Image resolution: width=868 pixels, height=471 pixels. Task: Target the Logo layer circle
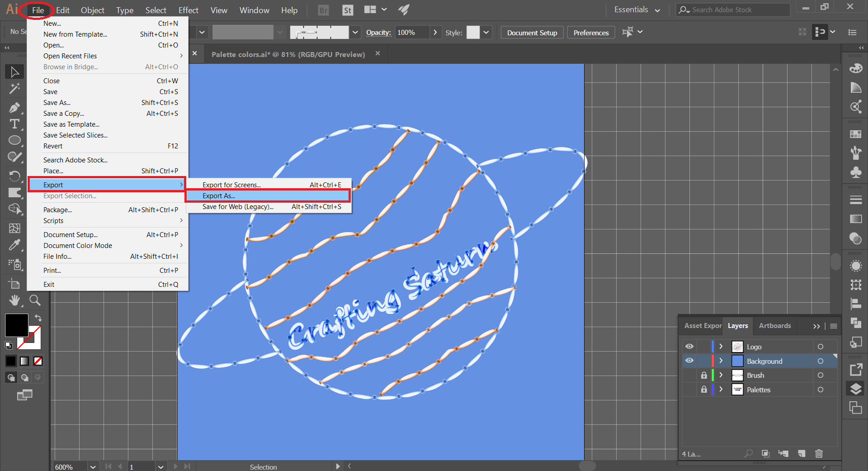click(x=820, y=347)
